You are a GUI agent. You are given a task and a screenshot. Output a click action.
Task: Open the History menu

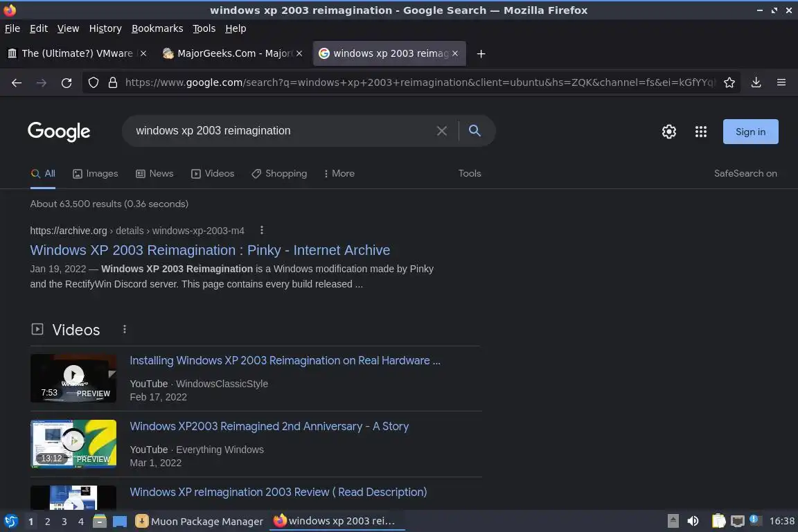click(105, 28)
